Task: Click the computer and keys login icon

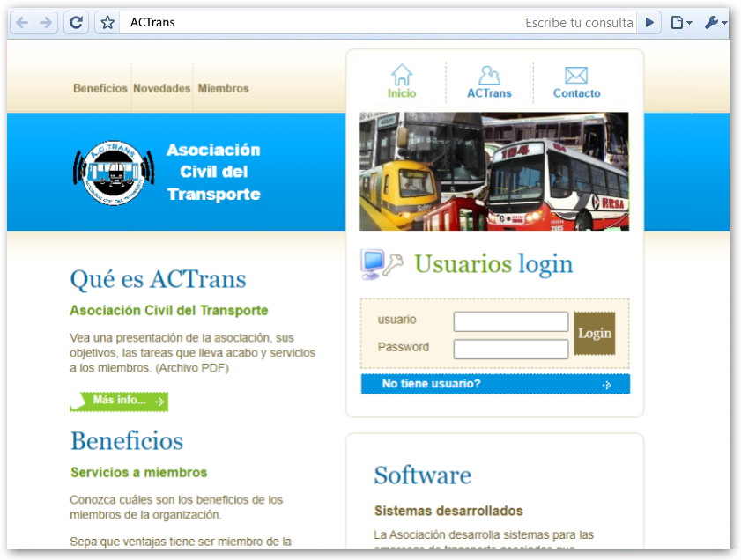Action: point(382,264)
